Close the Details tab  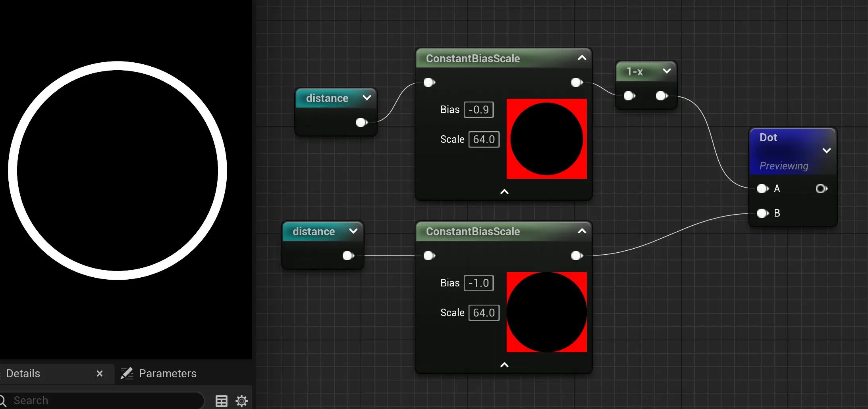coord(100,373)
